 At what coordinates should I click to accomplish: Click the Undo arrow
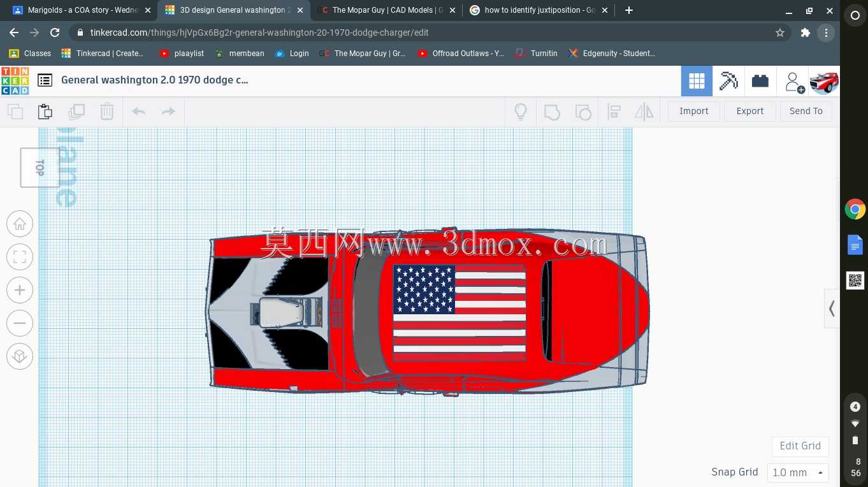point(139,112)
